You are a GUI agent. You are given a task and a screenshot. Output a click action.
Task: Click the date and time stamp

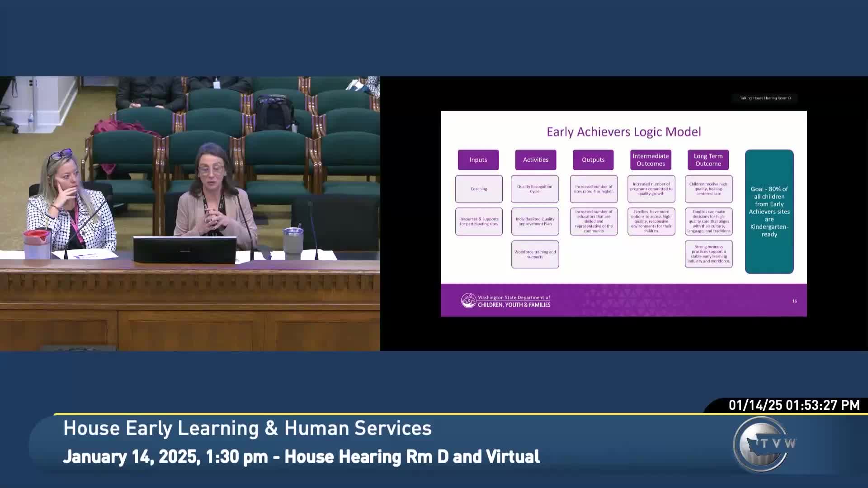click(x=794, y=405)
